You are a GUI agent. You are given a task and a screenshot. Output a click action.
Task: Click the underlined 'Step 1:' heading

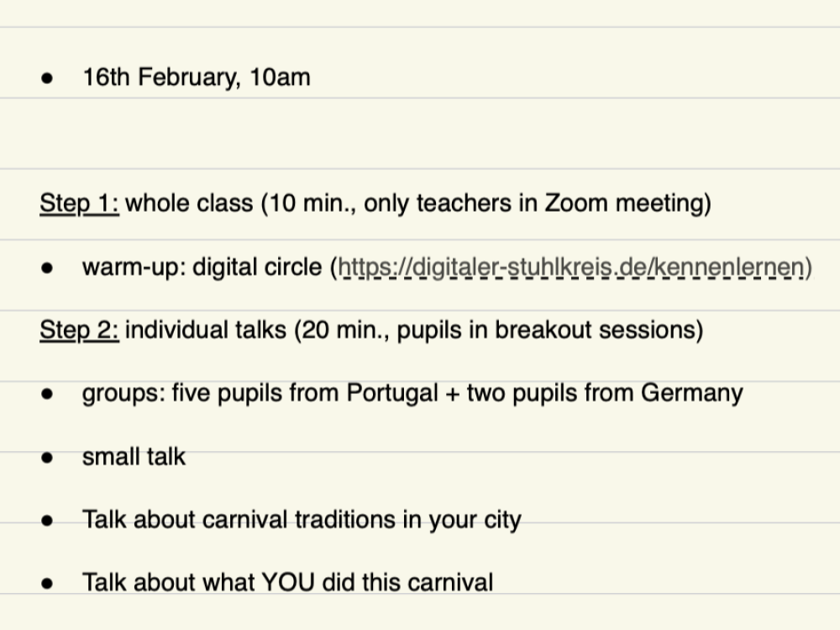[x=79, y=203]
